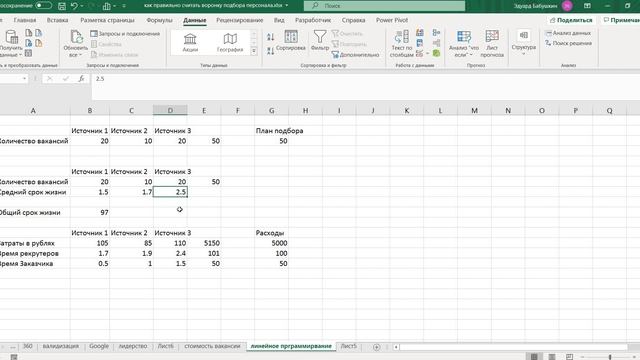Click the Relationships icon
Image resolution: width=640 pixels, height=360 pixels.
click(436, 43)
